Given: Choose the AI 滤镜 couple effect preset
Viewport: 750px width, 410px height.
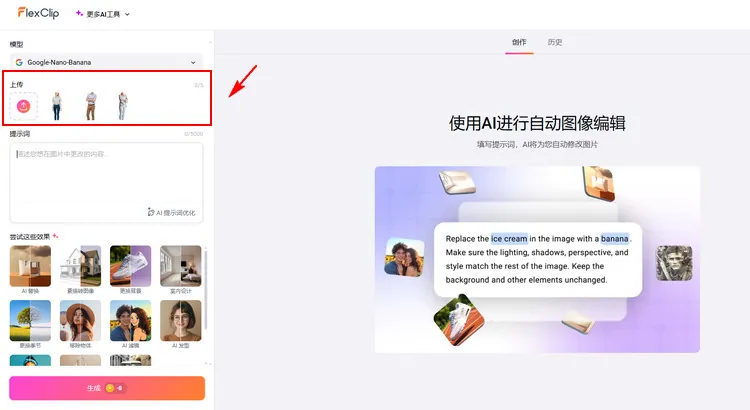Looking at the screenshot, I should 130,322.
